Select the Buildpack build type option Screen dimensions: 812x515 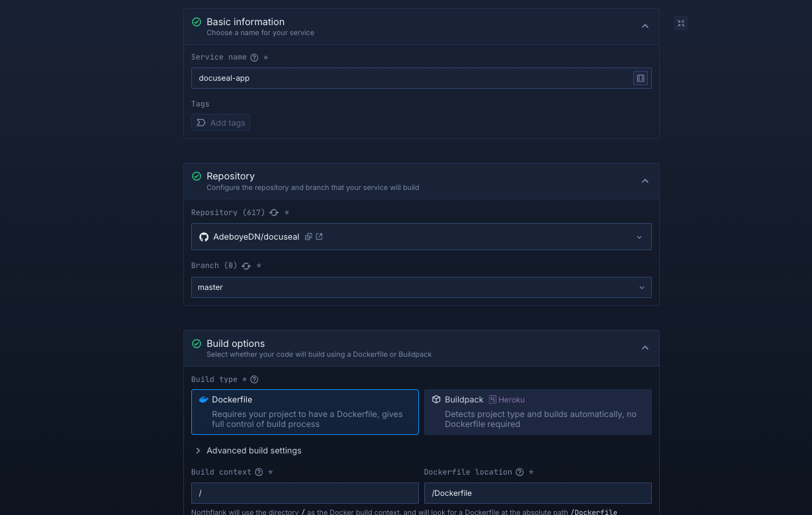pyautogui.click(x=537, y=412)
